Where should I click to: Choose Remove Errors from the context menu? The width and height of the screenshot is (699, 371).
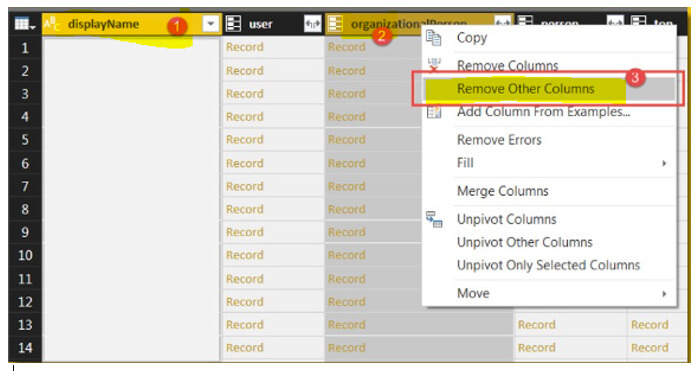pyautogui.click(x=499, y=140)
